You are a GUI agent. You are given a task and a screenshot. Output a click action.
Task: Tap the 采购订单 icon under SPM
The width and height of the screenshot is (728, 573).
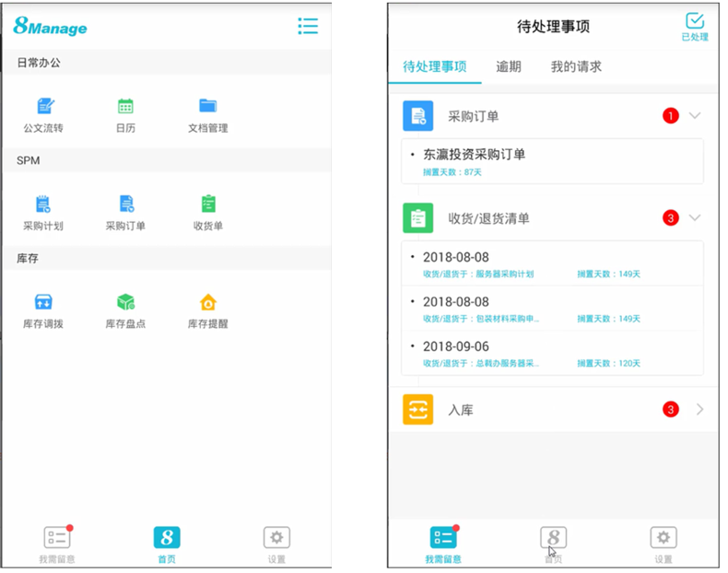tap(125, 205)
